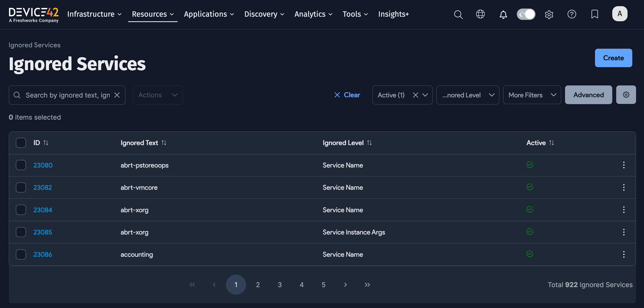This screenshot has height=308, width=644.
Task: Open the global search magnifier icon
Action: point(458,14)
